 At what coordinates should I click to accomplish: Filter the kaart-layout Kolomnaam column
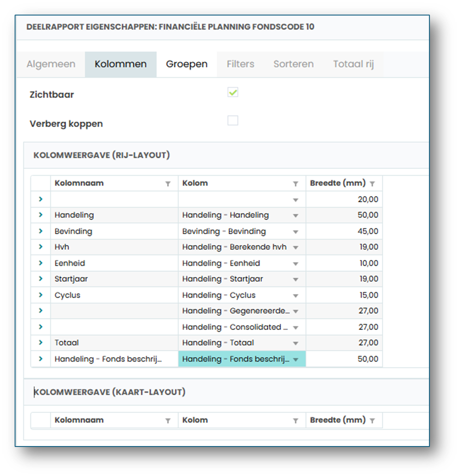tap(168, 421)
